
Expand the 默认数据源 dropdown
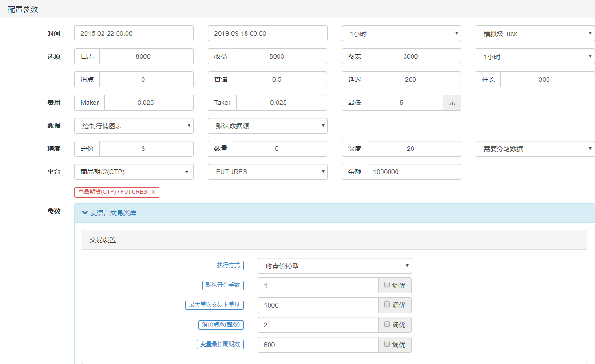(x=267, y=126)
